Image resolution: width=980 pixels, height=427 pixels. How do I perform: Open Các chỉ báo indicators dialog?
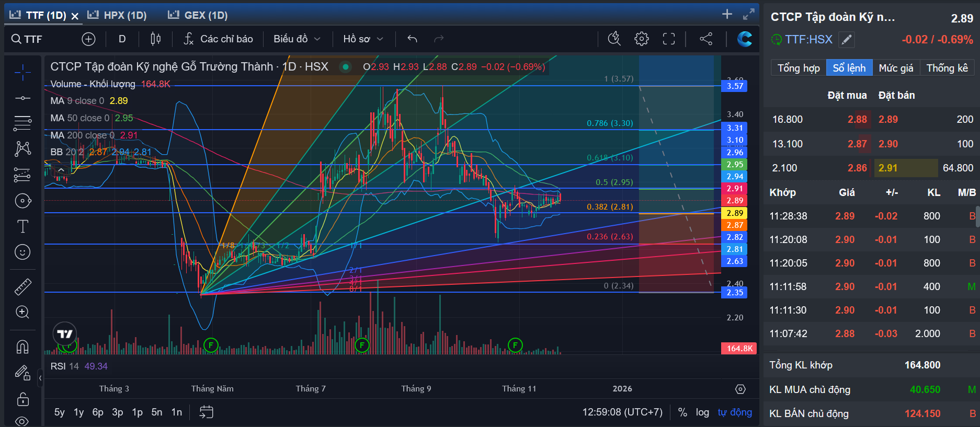click(219, 39)
